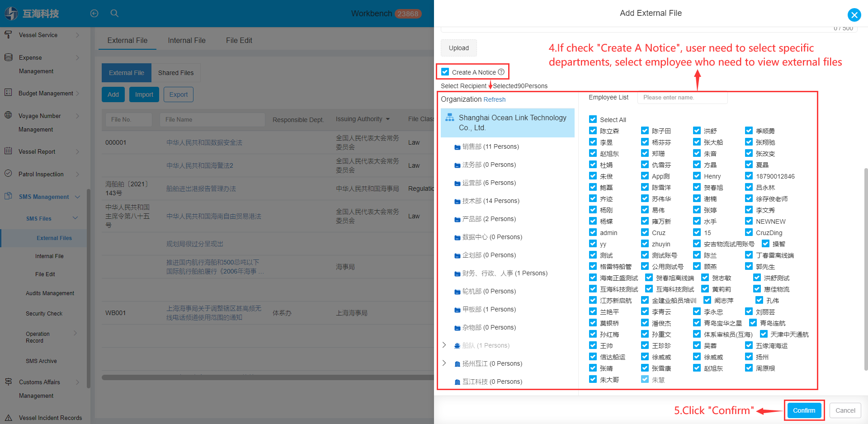This screenshot has height=424, width=868.
Task: Click the folder icon for 销售部
Action: click(x=458, y=147)
